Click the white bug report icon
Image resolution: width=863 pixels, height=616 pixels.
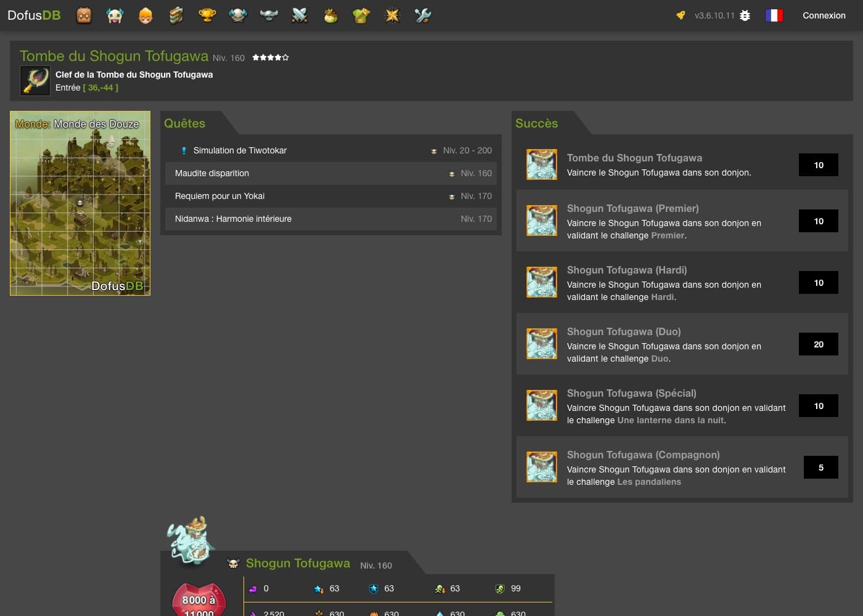[x=745, y=15]
